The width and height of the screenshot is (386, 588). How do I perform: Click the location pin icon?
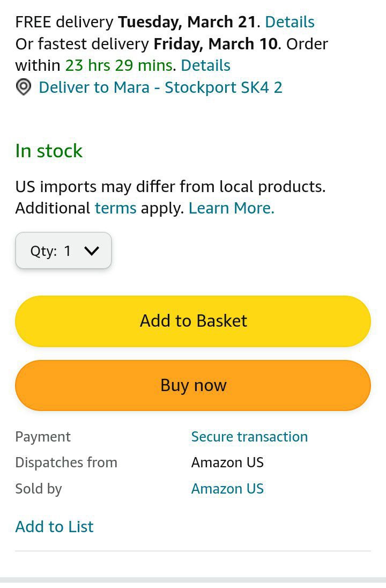point(23,87)
